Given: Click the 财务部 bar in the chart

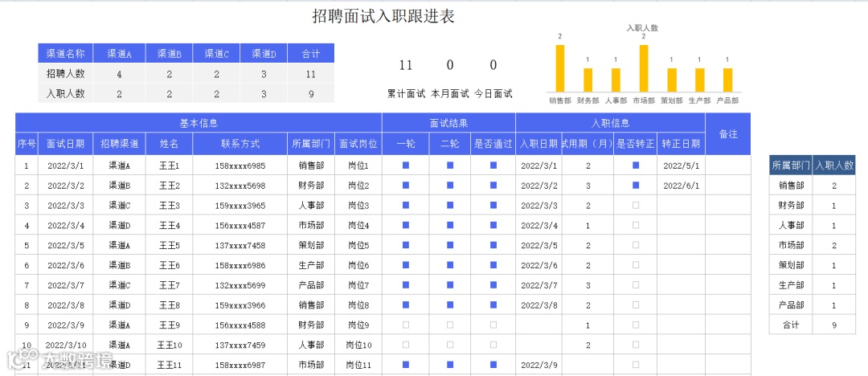Looking at the screenshot, I should (x=588, y=80).
